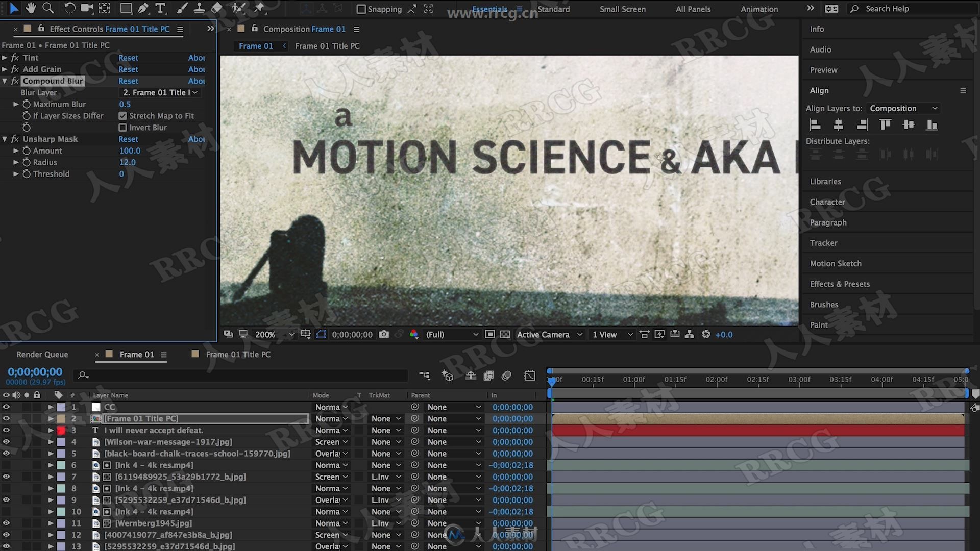Select the Eraser tool
980x551 pixels.
[216, 8]
